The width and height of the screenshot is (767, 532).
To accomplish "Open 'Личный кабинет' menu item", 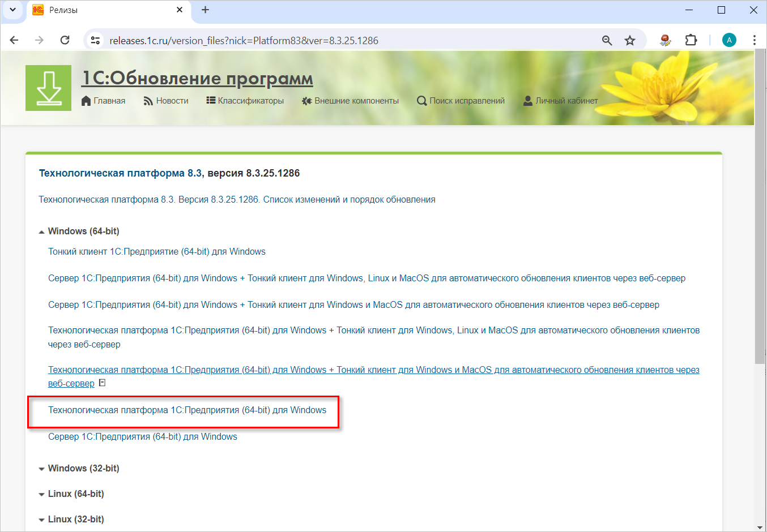I will pyautogui.click(x=560, y=101).
